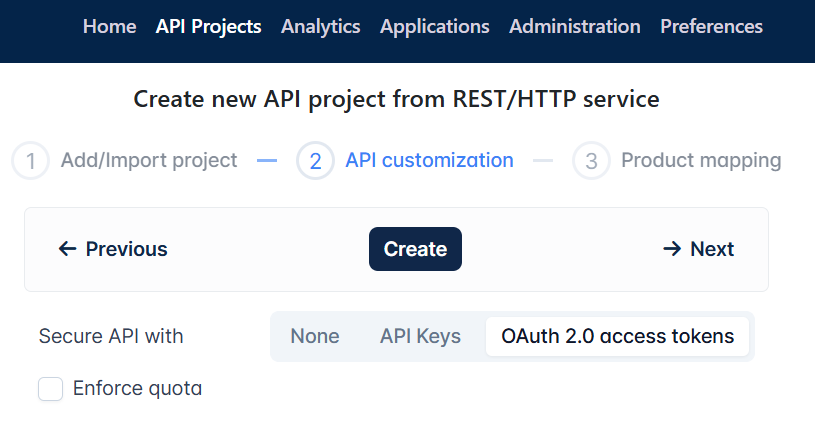The height and width of the screenshot is (438, 815).
Task: Open Applications in top navigation
Action: (x=435, y=26)
